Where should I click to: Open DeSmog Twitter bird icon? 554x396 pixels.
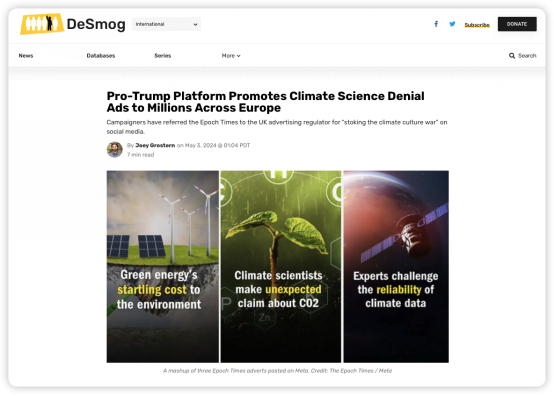coord(452,24)
